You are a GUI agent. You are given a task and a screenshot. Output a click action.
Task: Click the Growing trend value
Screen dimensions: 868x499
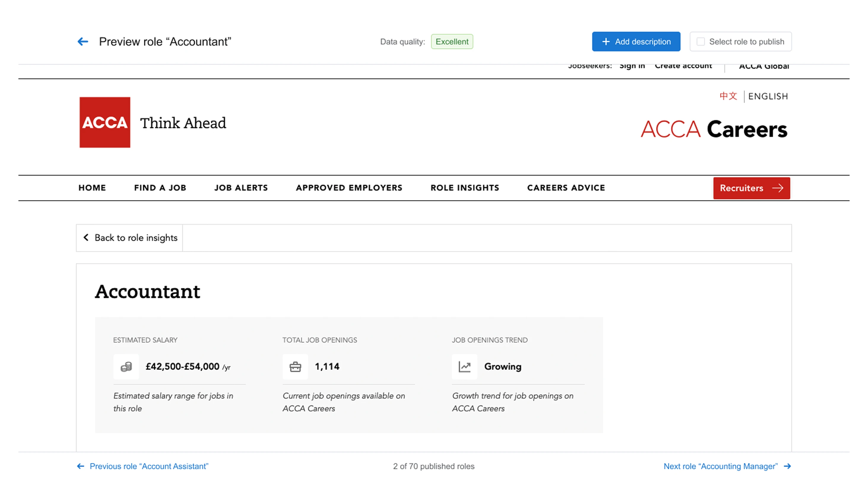pos(503,367)
